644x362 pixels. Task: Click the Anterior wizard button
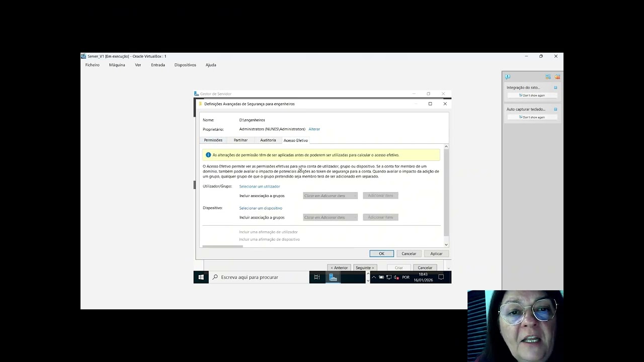339,267
